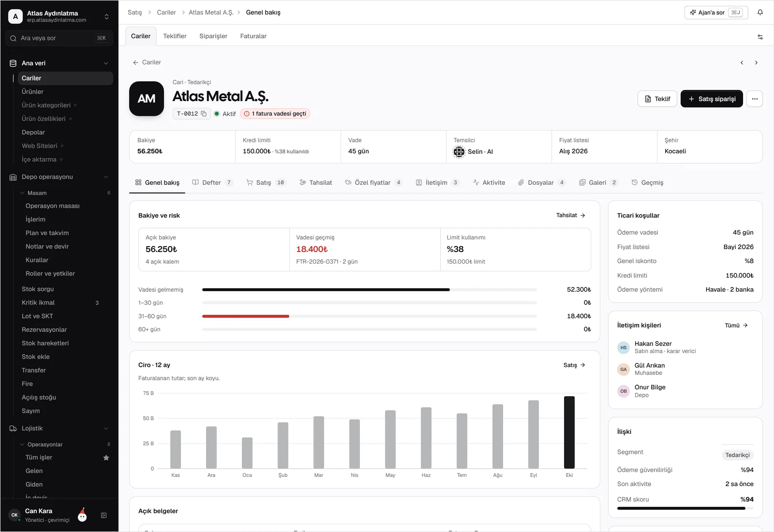Open the Özel fiyatlar tab
Screen dimensions: 774x532
[373, 182]
